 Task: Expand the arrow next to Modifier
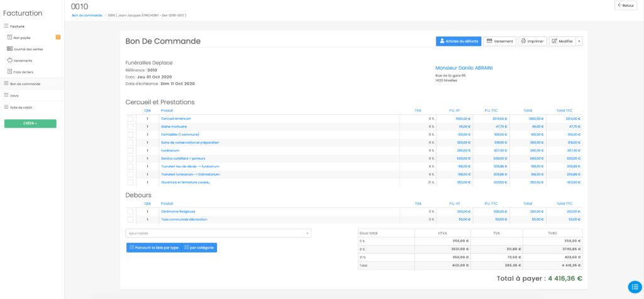point(579,41)
